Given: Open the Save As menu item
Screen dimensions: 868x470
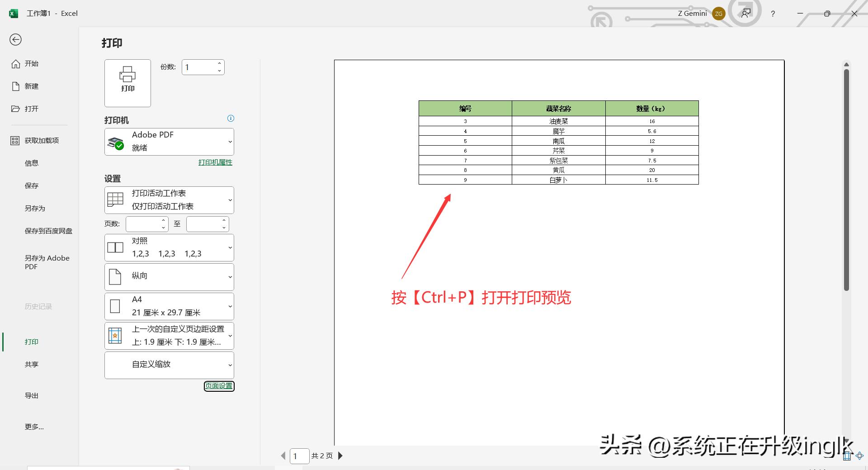Looking at the screenshot, I should [35, 208].
